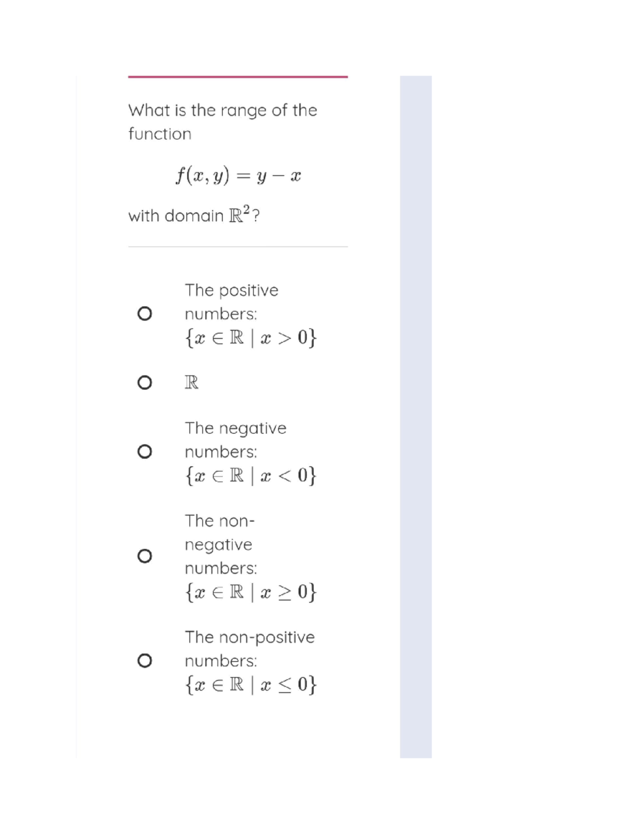Screen dimensions: 644x834
Task: Click the answer labeled 'The negative numbers'
Action: (236, 440)
